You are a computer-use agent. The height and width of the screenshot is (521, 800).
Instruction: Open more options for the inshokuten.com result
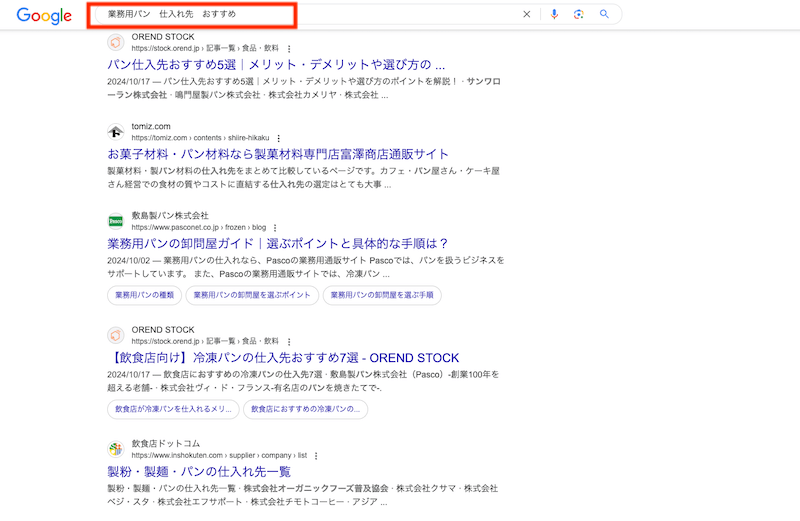point(316,456)
